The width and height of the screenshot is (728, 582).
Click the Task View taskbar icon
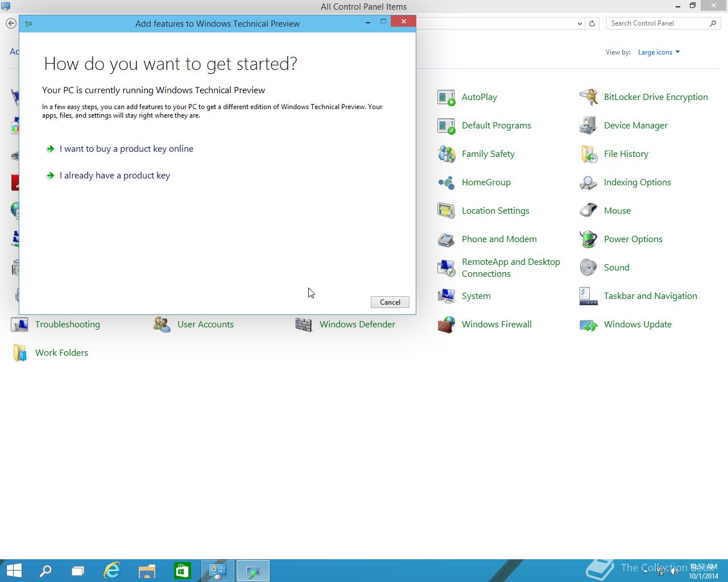point(77,571)
